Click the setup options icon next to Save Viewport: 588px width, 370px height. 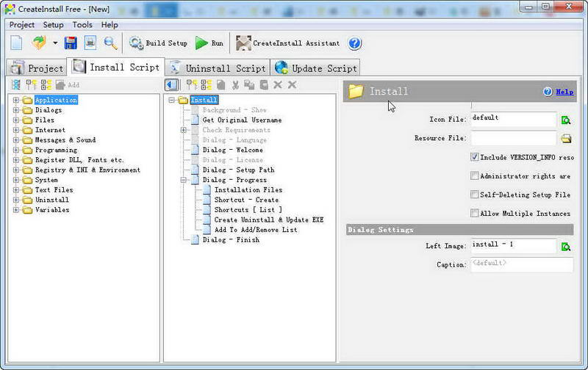click(x=90, y=43)
